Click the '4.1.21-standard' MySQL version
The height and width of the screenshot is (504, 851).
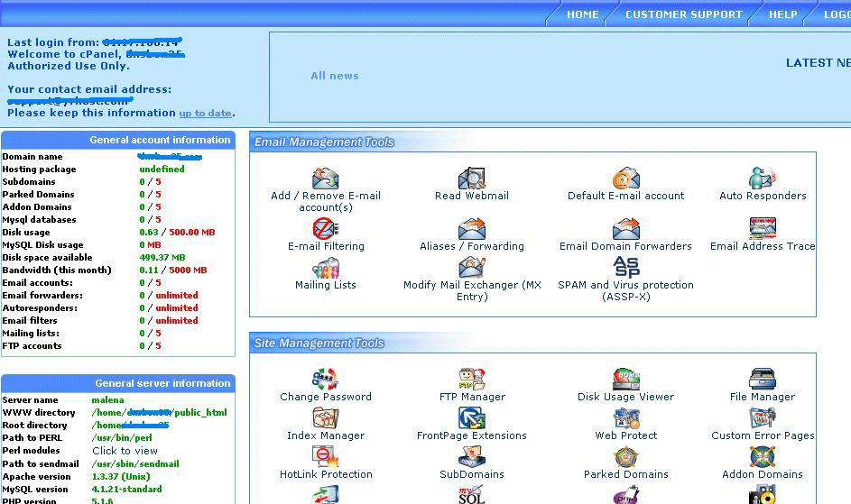pos(126,490)
